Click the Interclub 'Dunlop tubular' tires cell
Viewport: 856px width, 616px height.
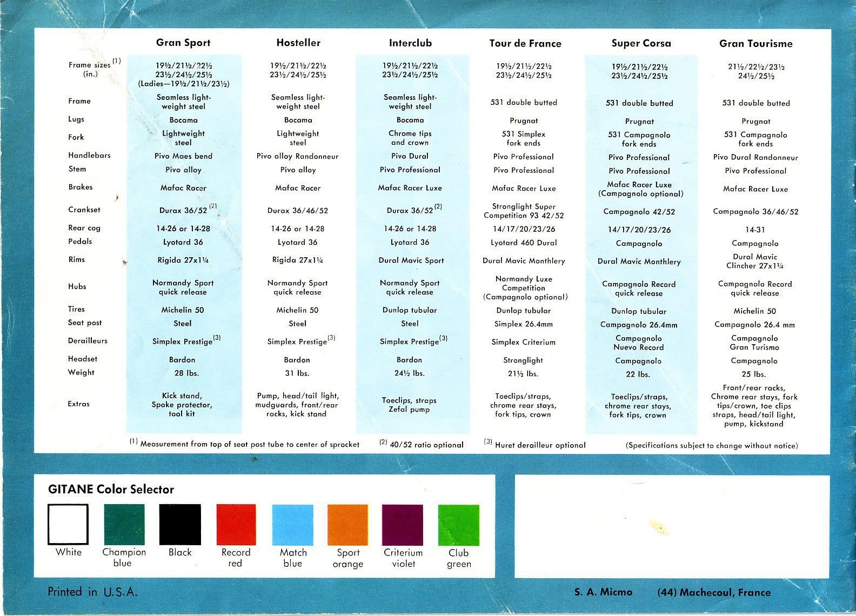click(x=410, y=310)
